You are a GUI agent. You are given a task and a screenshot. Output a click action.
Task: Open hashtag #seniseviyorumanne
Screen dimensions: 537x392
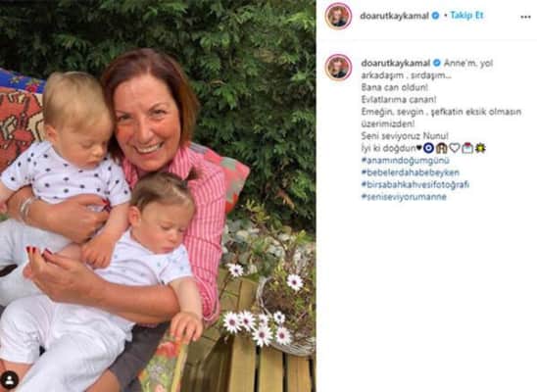(404, 197)
